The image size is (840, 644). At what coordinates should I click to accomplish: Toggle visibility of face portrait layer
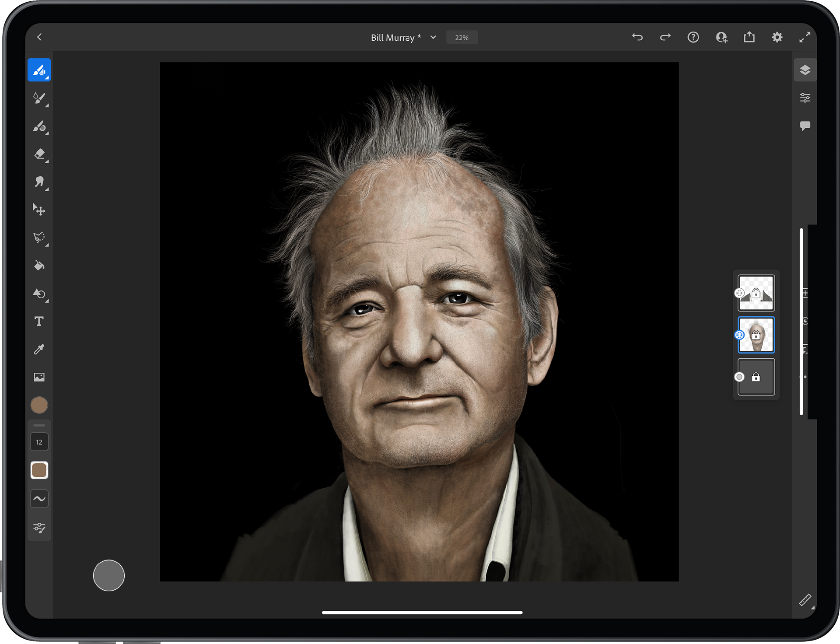tap(739, 335)
